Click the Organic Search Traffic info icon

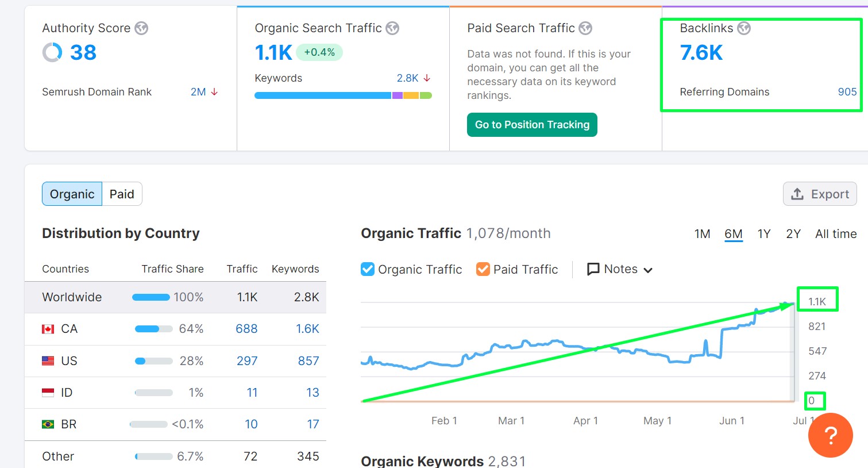click(x=392, y=28)
